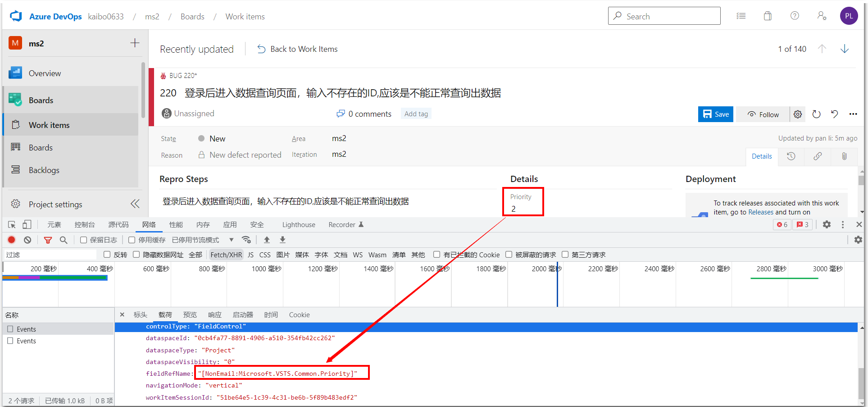Open the work item more actions ellipsis
This screenshot has width=868, height=410.
click(x=853, y=114)
